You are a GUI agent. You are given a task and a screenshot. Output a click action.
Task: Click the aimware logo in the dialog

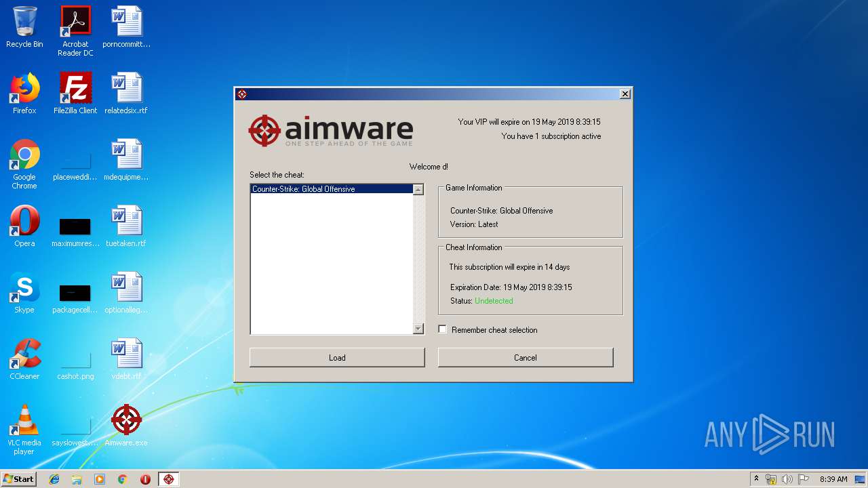[x=331, y=131]
